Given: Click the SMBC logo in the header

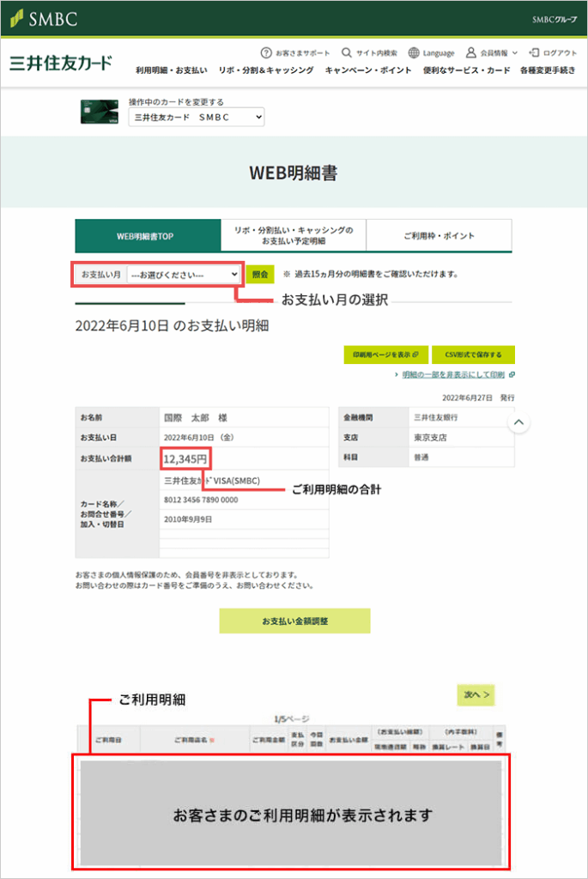Looking at the screenshot, I should (44, 18).
